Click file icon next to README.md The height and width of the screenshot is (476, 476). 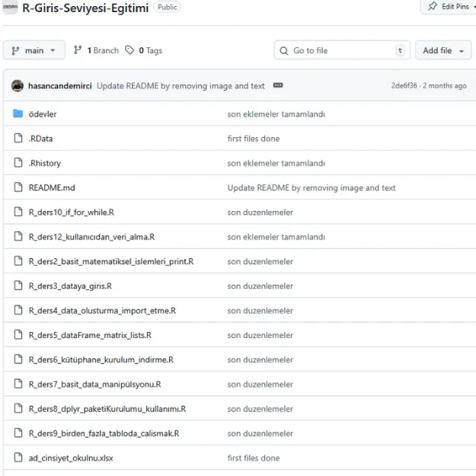[x=18, y=187]
